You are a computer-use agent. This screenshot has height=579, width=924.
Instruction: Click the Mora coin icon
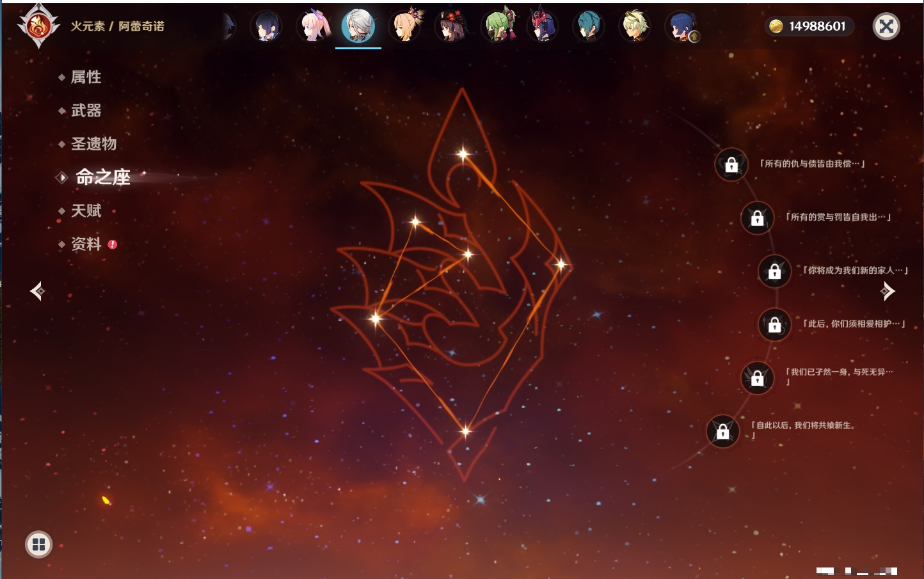click(776, 26)
